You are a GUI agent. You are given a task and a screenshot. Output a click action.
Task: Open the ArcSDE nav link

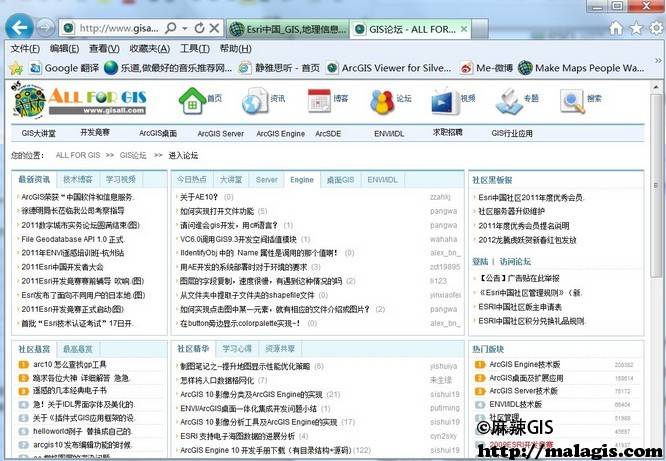328,133
